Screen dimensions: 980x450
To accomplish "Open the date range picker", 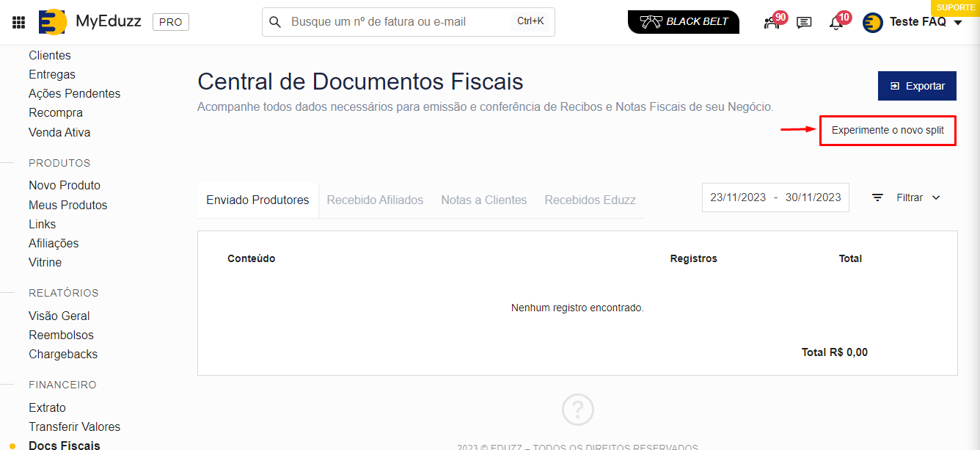I will (x=775, y=197).
